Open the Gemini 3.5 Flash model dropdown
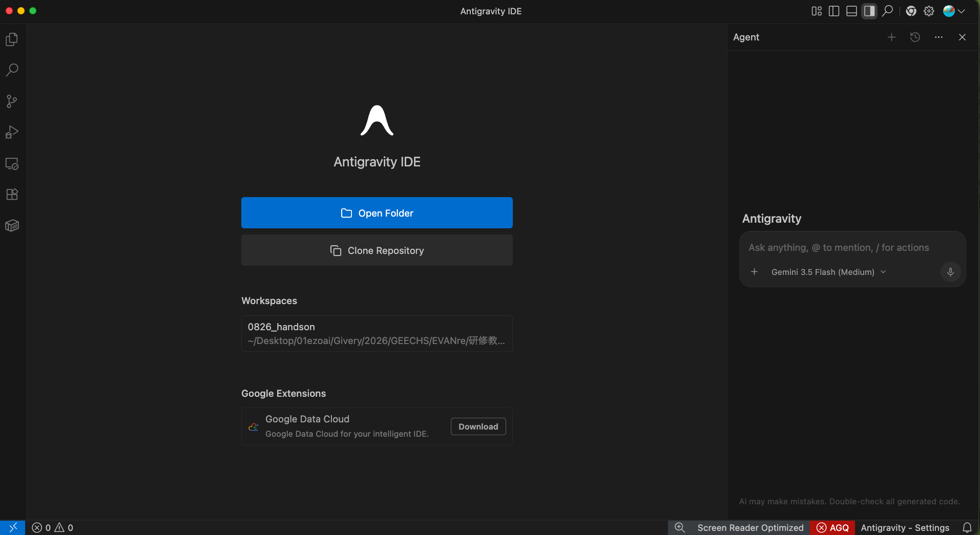980x535 pixels. tap(828, 272)
